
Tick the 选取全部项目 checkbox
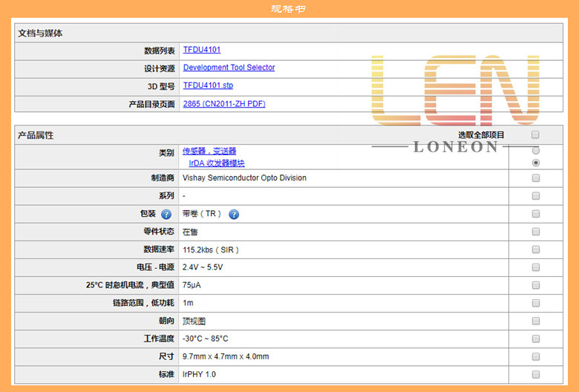coord(535,134)
